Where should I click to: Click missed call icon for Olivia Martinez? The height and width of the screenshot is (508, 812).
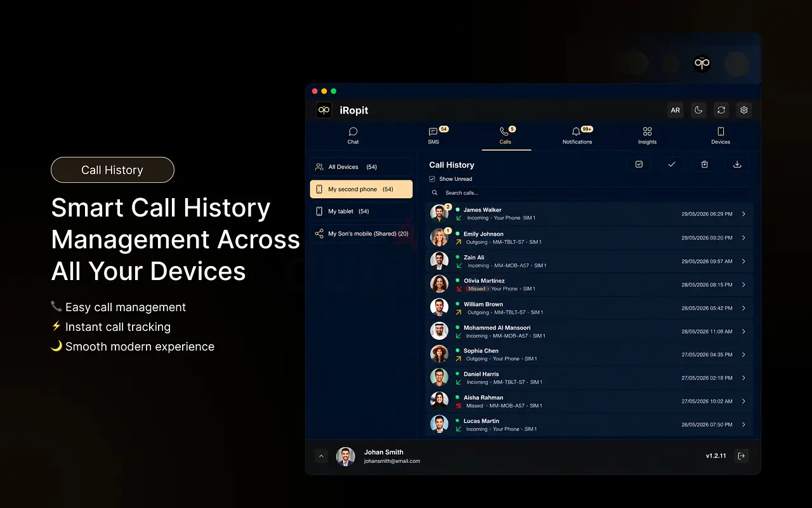459,289
